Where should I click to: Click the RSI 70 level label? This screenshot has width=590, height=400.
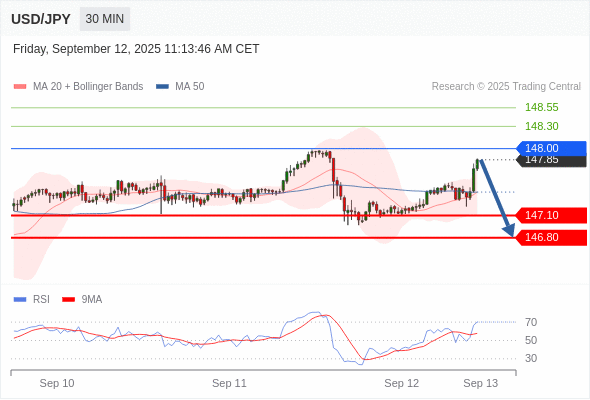click(x=531, y=322)
